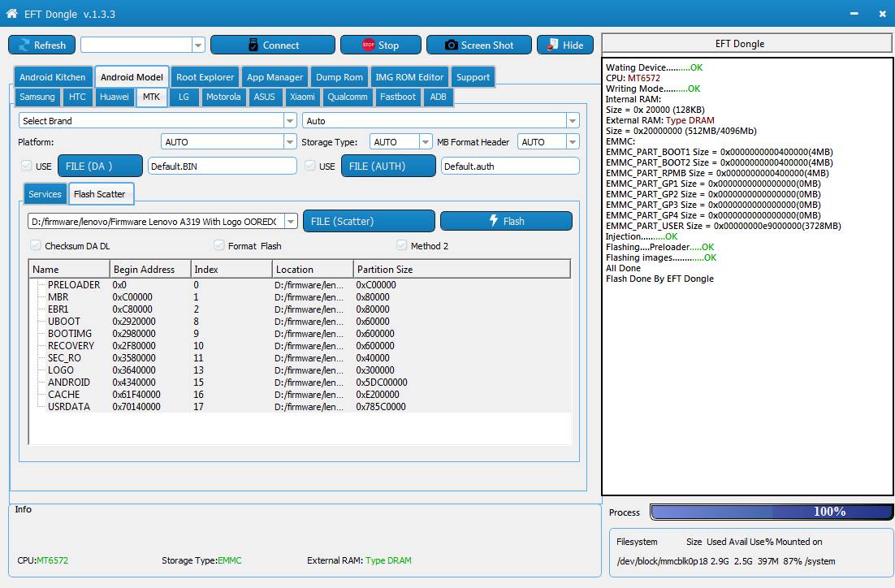Select the EBR1 partition row
The image size is (895, 588).
[300, 309]
